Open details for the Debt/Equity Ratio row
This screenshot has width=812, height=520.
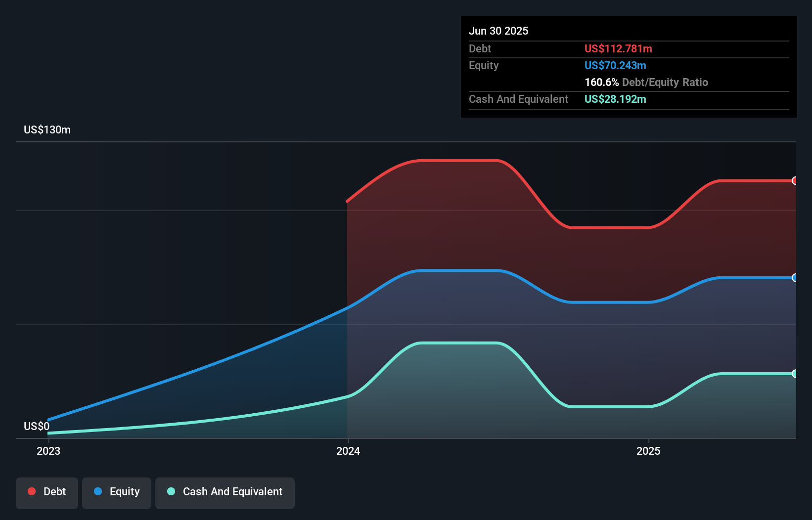point(646,82)
